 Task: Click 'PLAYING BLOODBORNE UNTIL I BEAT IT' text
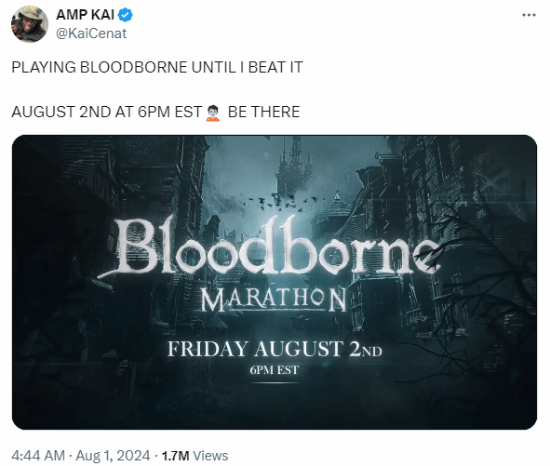157,67
